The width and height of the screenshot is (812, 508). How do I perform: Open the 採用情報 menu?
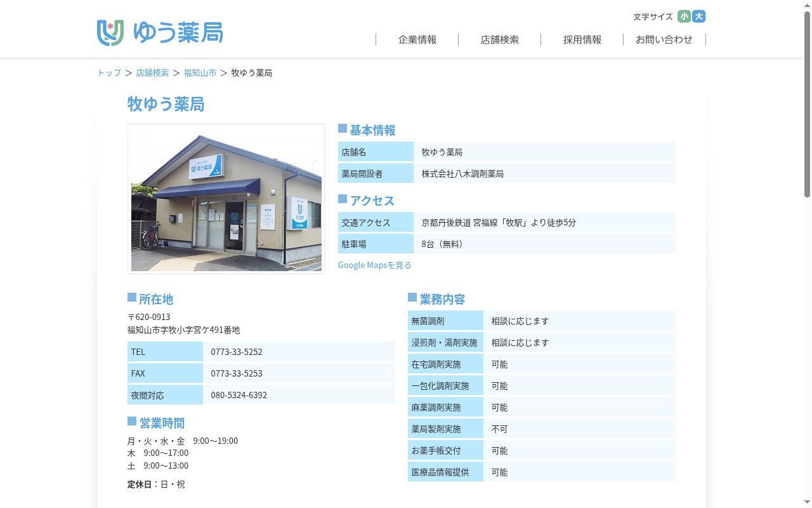pyautogui.click(x=582, y=39)
